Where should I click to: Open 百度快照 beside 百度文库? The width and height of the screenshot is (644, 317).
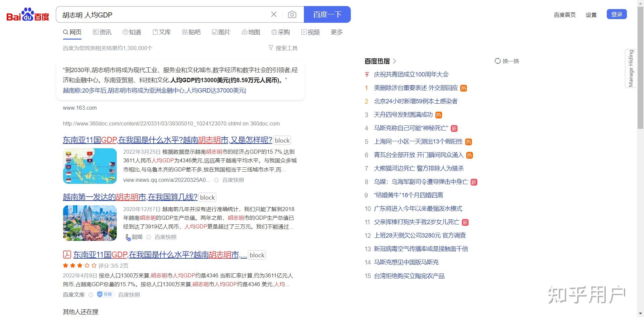(x=129, y=295)
